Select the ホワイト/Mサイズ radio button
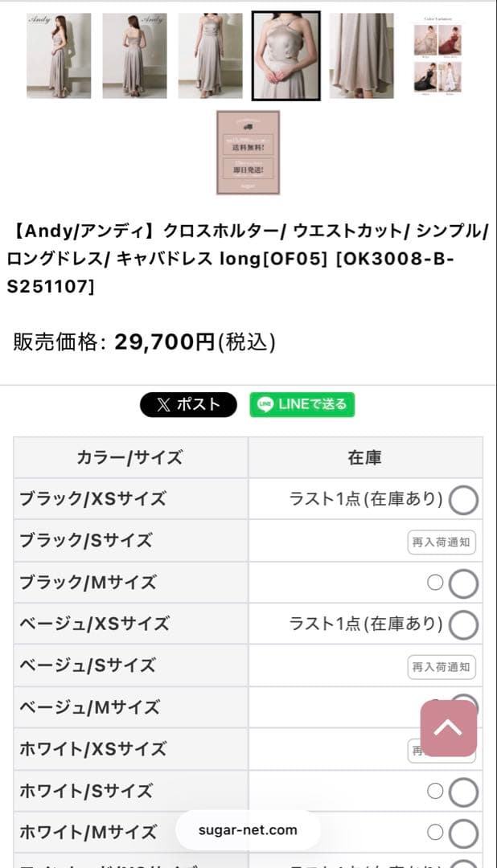 pyautogui.click(x=464, y=833)
